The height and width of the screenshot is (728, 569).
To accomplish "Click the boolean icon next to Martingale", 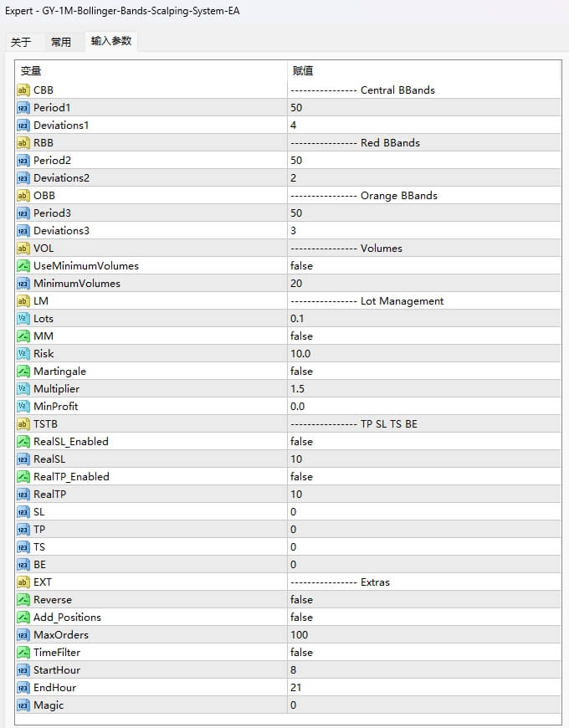I will [x=23, y=371].
